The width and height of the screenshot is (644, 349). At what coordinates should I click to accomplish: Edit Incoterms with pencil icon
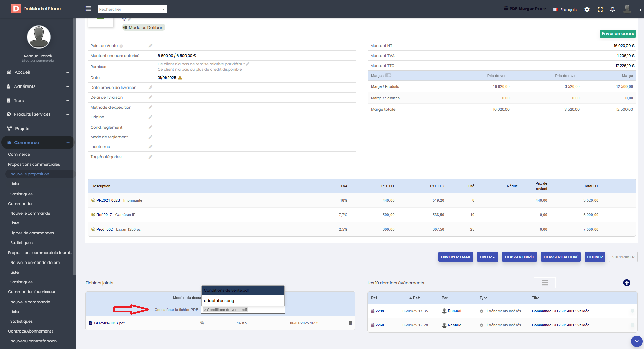coord(150,147)
